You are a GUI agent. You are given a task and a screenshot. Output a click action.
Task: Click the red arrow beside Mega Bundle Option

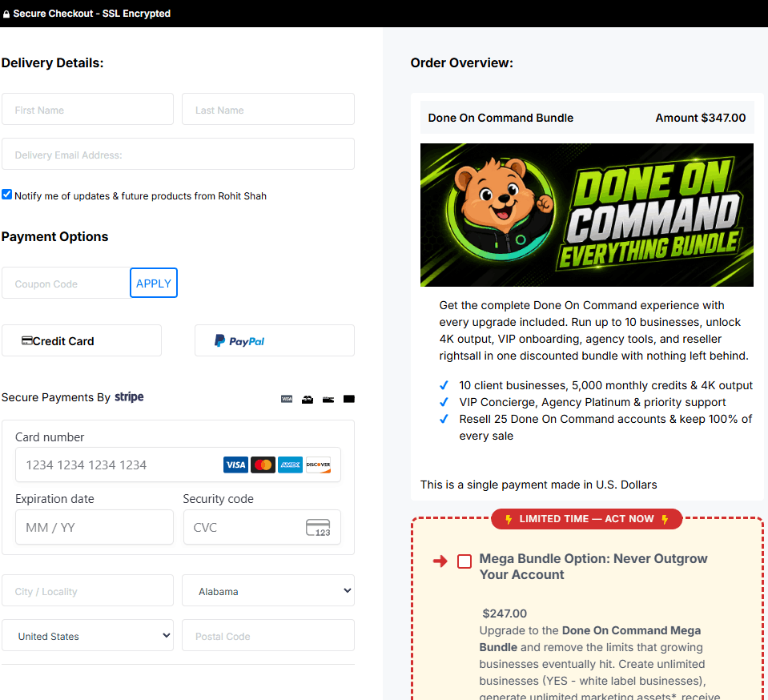click(x=440, y=561)
